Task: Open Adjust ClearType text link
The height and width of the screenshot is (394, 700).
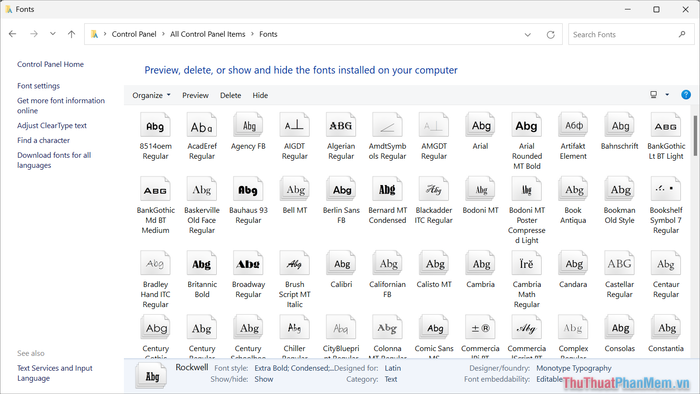Action: (52, 125)
